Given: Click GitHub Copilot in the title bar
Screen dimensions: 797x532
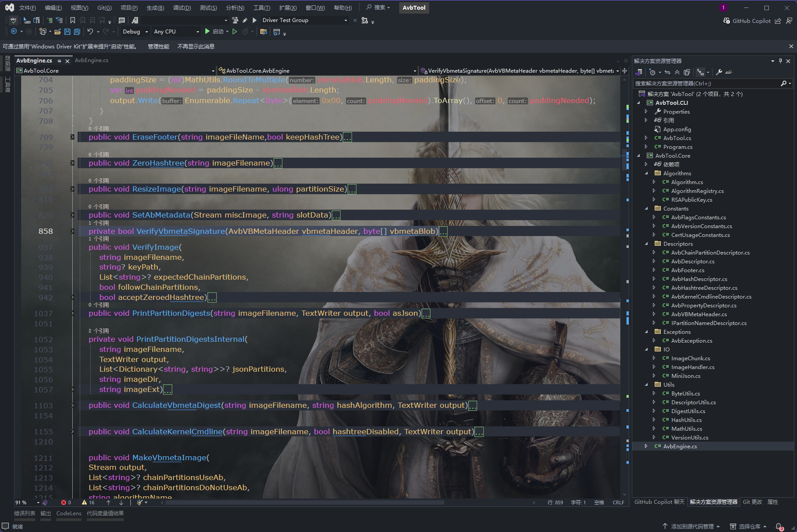Looking at the screenshot, I should [752, 21].
